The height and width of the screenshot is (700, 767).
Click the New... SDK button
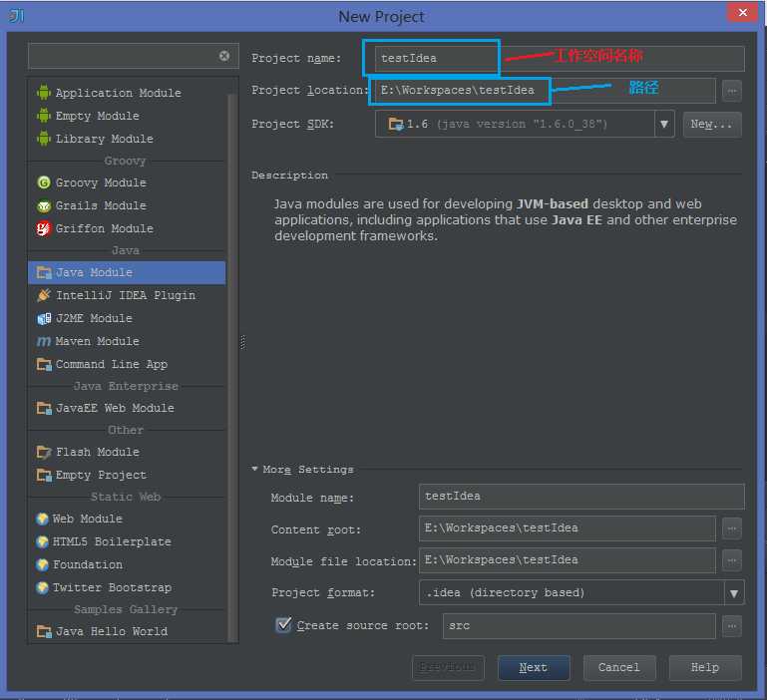(x=712, y=125)
